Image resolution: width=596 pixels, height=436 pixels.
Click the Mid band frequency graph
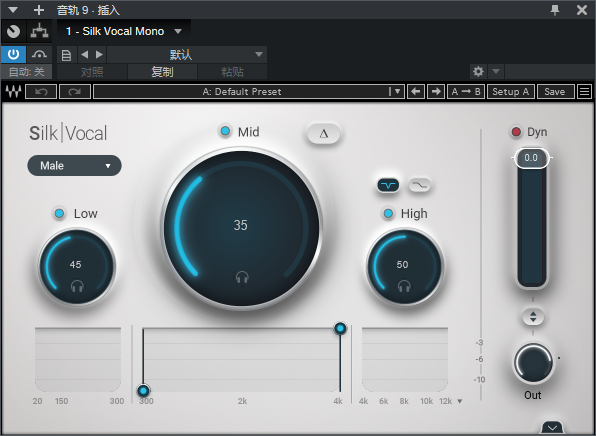tap(242, 359)
